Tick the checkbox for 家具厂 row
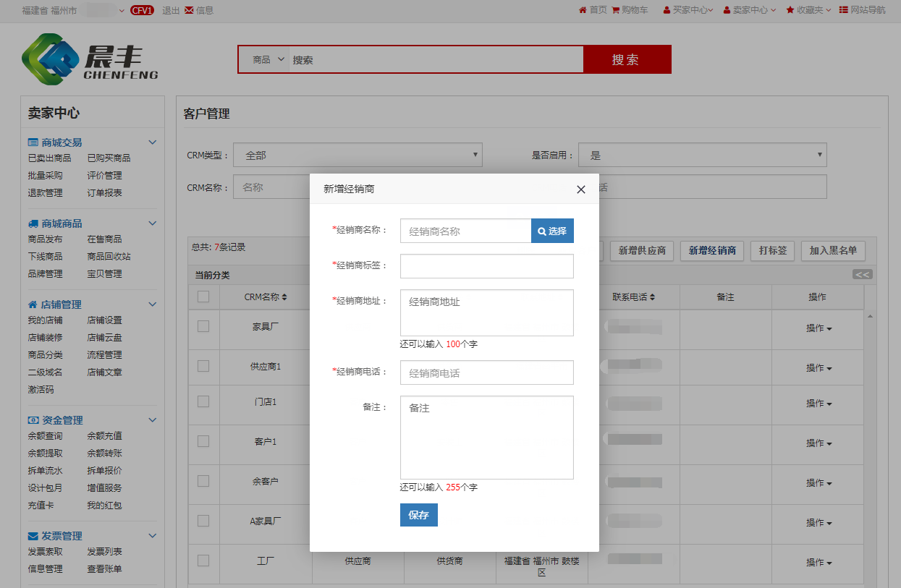Viewport: 901px width, 588px height. click(x=203, y=326)
